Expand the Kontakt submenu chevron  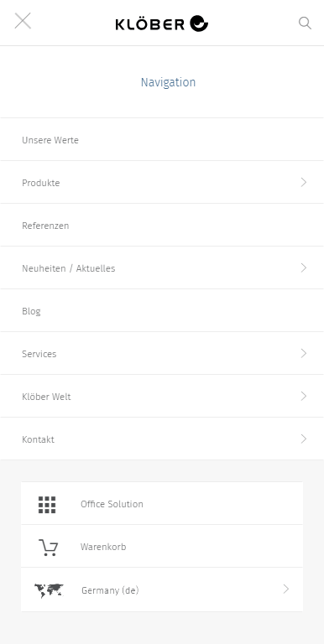click(x=304, y=439)
